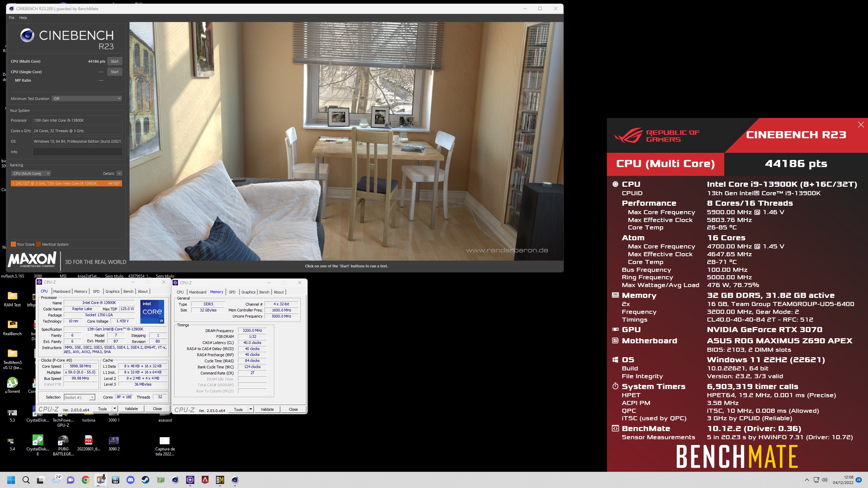Select the 3090 2 desktop image
868x488 pixels.
114,443
